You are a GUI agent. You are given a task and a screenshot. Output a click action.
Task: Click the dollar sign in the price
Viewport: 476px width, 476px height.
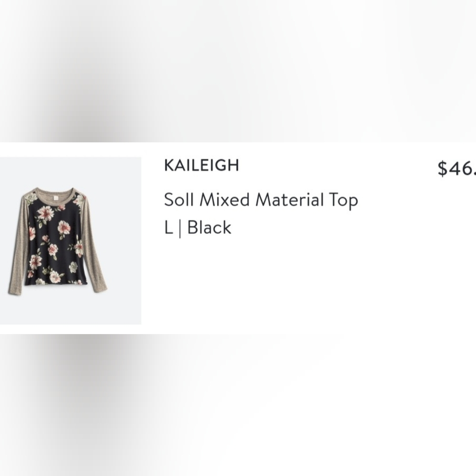pyautogui.click(x=443, y=168)
